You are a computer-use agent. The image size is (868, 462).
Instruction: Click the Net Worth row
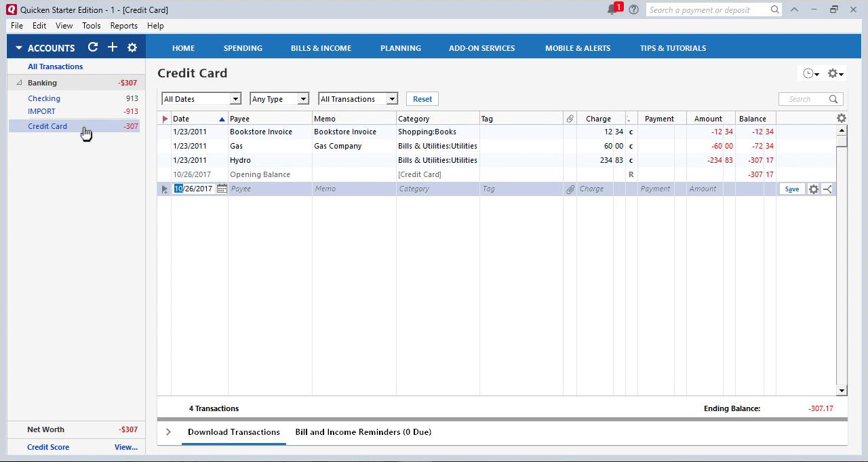click(76, 429)
